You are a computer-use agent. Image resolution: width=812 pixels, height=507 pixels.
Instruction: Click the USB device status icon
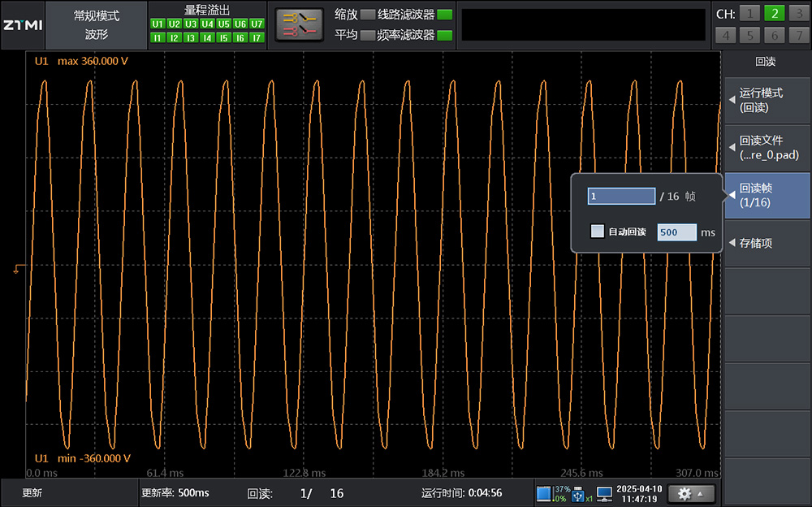coord(578,493)
